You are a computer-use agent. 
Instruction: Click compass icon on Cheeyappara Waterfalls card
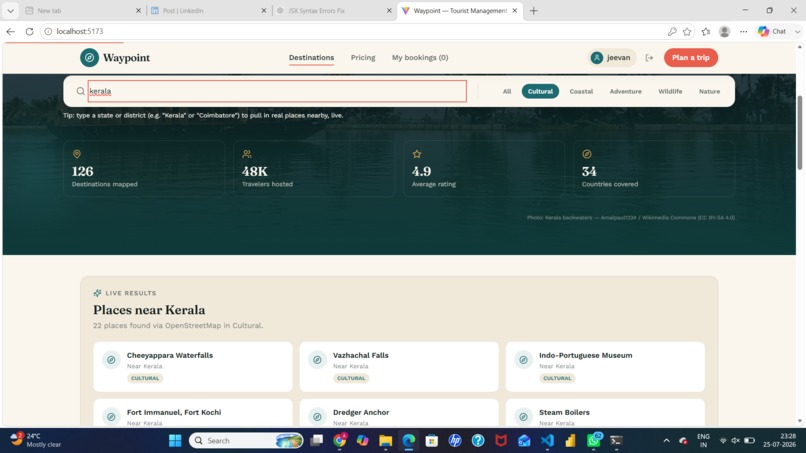pos(111,360)
